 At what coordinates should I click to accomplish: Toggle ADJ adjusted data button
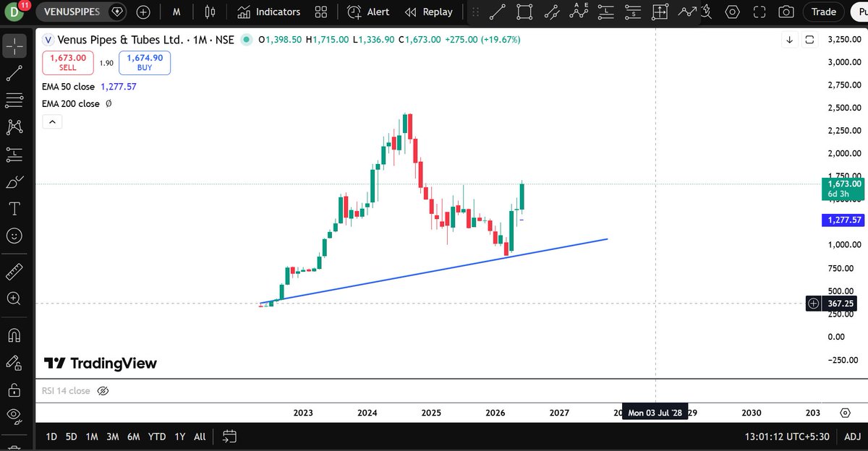point(851,437)
